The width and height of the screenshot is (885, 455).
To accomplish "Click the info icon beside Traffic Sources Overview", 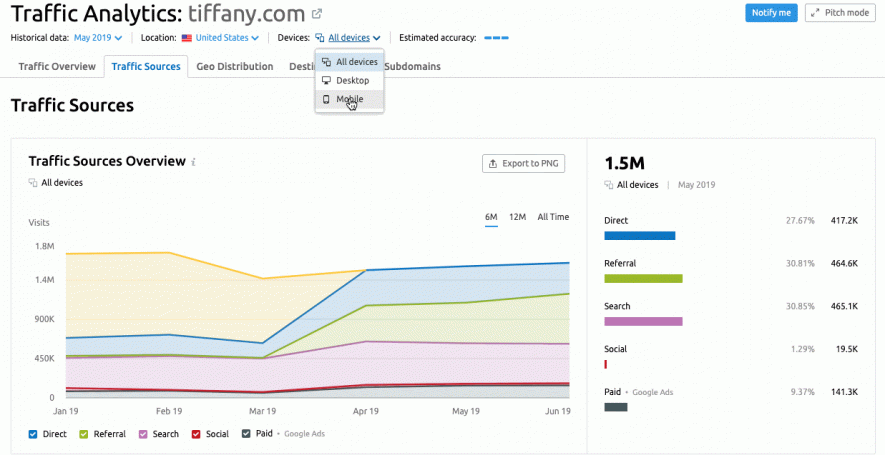I will 194,162.
